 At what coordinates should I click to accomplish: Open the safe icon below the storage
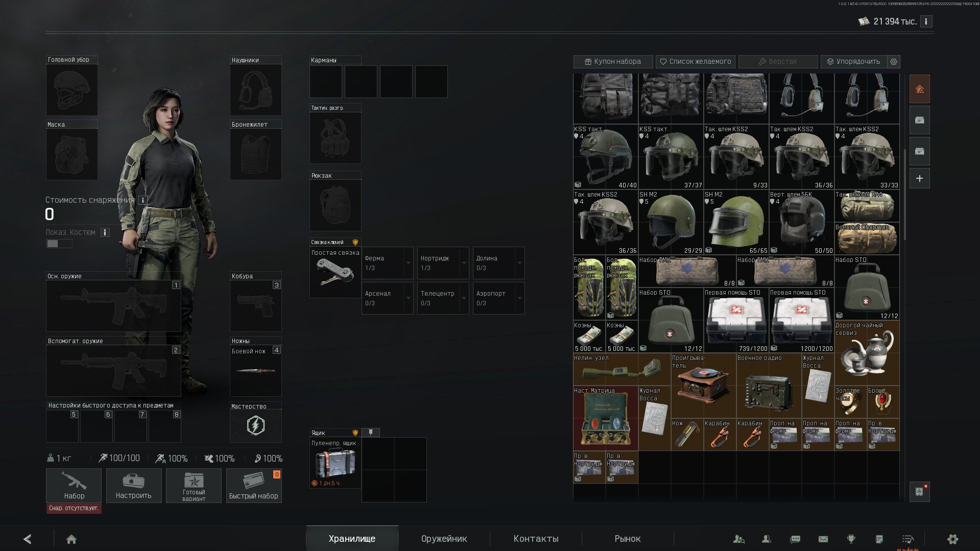[x=920, y=492]
